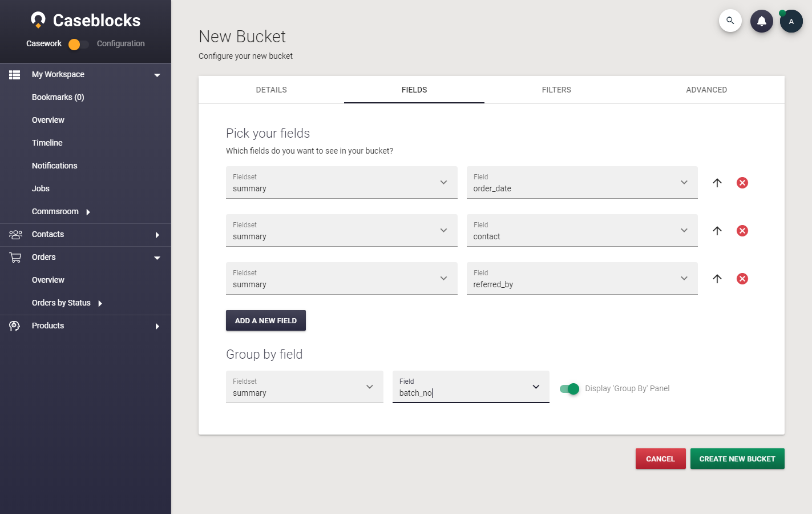The image size is (812, 514).
Task: Open notifications bell icon
Action: pos(762,21)
